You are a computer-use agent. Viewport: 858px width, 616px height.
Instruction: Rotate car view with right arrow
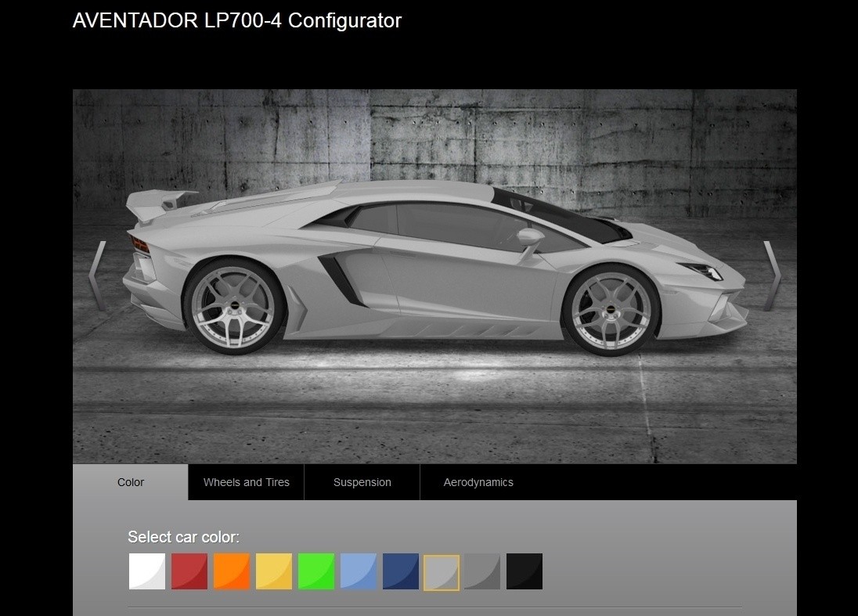pyautogui.click(x=772, y=276)
